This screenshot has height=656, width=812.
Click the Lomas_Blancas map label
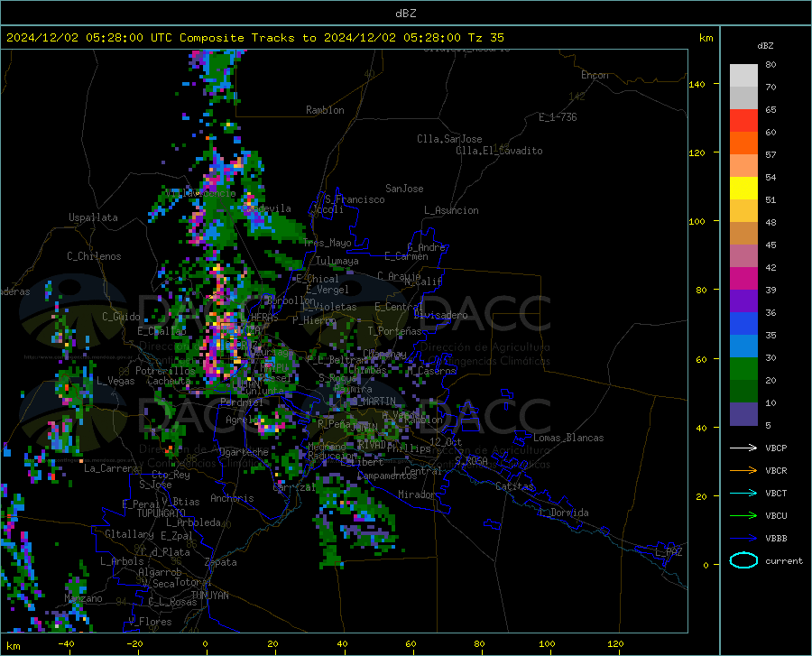[x=568, y=438]
